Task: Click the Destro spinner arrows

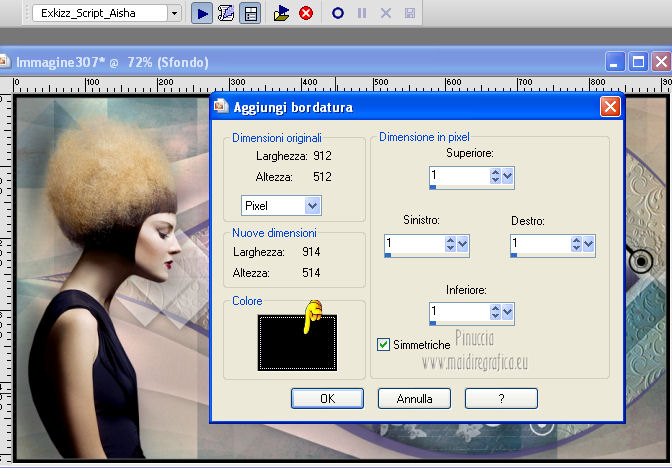Action: pyautogui.click(x=576, y=244)
